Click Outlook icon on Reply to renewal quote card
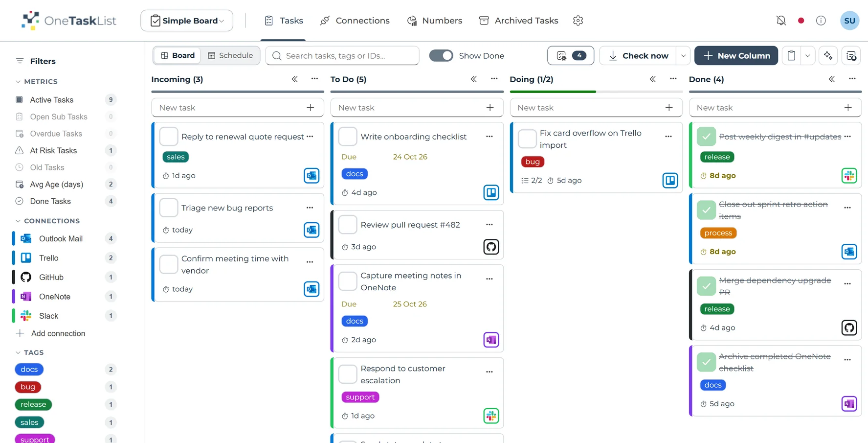Screen dimensions: 868x443 [x=312, y=175]
